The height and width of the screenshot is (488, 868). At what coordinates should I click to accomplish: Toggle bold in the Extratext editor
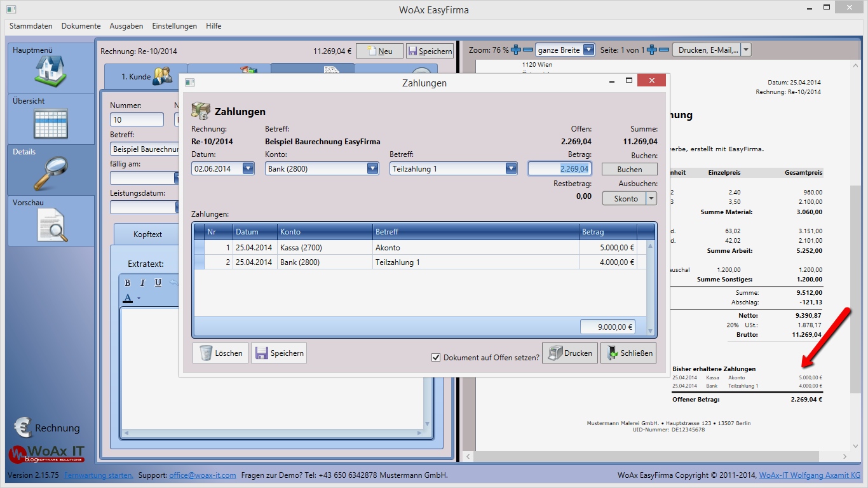point(128,283)
